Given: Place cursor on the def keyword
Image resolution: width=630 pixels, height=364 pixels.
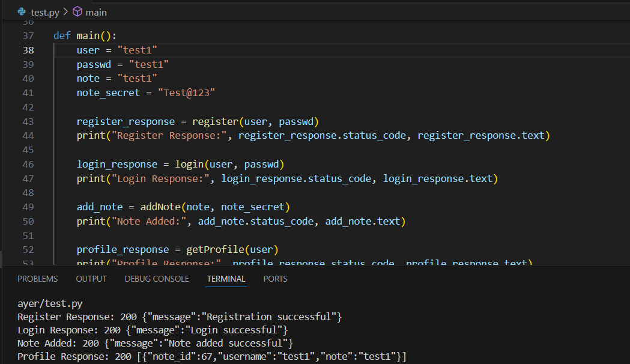Looking at the screenshot, I should [62, 35].
